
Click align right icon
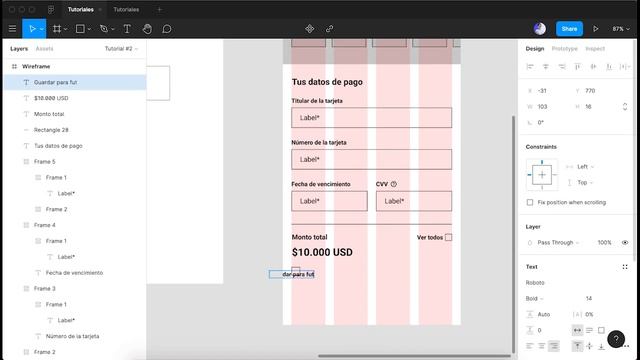coord(562,66)
